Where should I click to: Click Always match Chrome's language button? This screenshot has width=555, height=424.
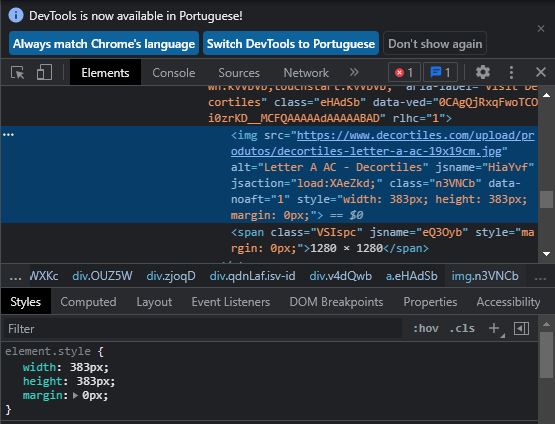click(104, 44)
